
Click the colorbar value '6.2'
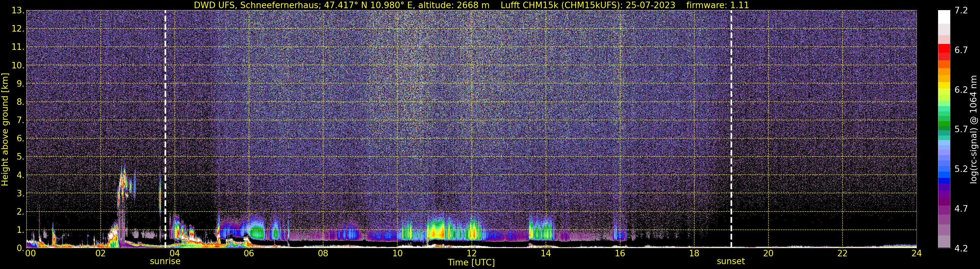tap(961, 90)
